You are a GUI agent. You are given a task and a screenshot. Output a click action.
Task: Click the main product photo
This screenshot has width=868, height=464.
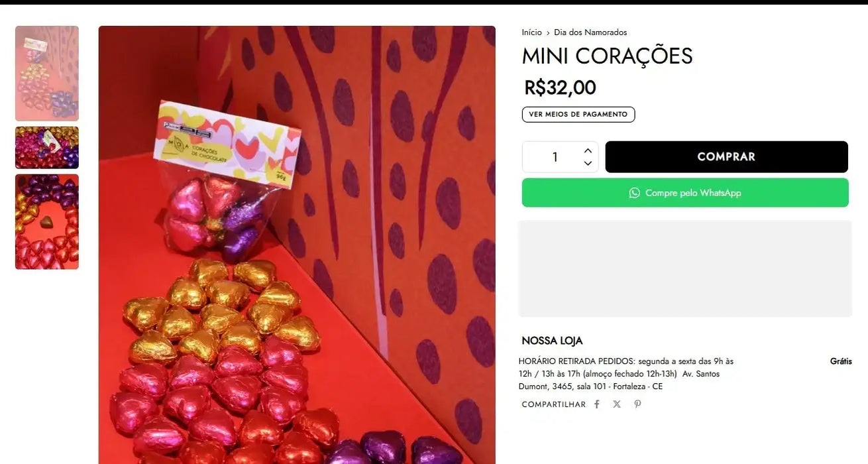pyautogui.click(x=297, y=245)
